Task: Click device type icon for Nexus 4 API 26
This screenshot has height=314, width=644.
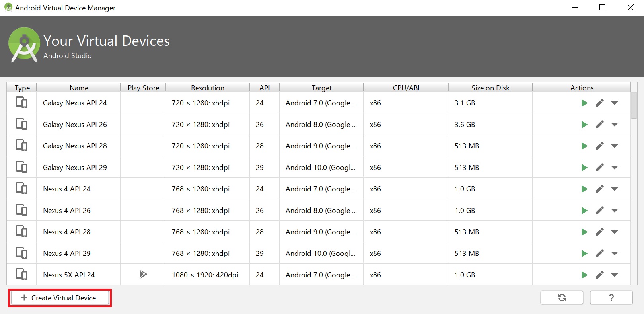Action: [21, 210]
